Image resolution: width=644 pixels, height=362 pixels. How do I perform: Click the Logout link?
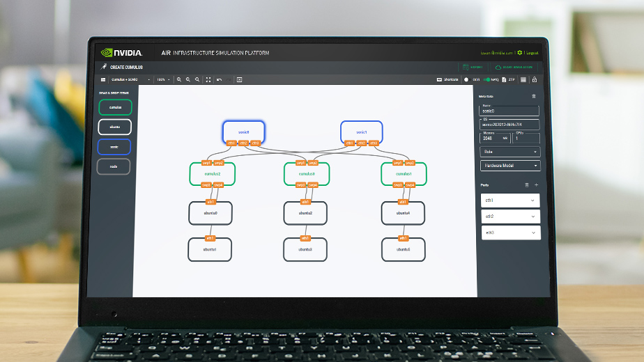click(532, 53)
